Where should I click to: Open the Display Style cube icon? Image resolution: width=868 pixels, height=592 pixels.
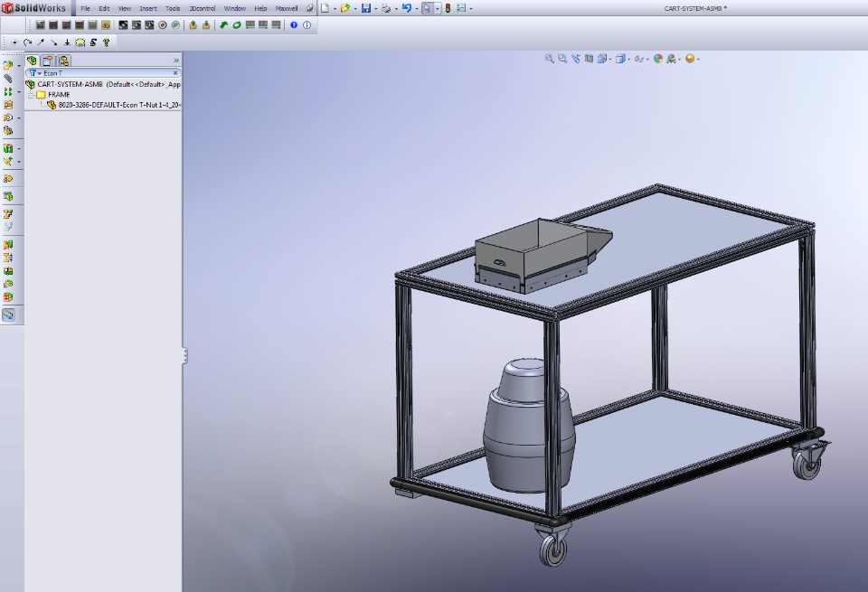(x=620, y=59)
